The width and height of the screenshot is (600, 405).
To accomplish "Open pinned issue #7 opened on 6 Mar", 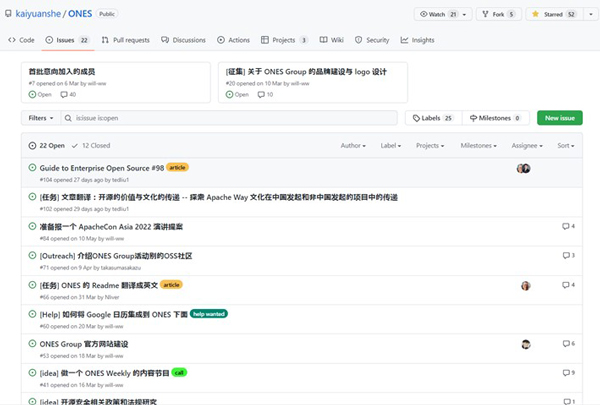I will [x=62, y=72].
